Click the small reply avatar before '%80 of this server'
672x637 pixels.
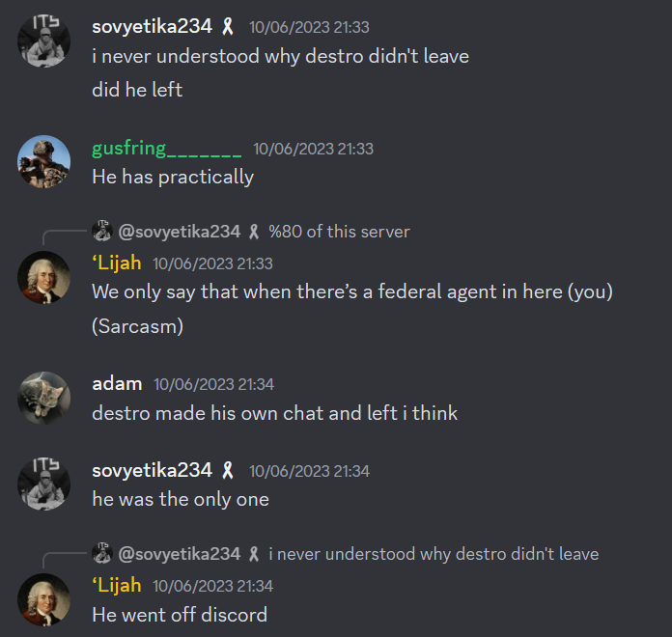[102, 231]
